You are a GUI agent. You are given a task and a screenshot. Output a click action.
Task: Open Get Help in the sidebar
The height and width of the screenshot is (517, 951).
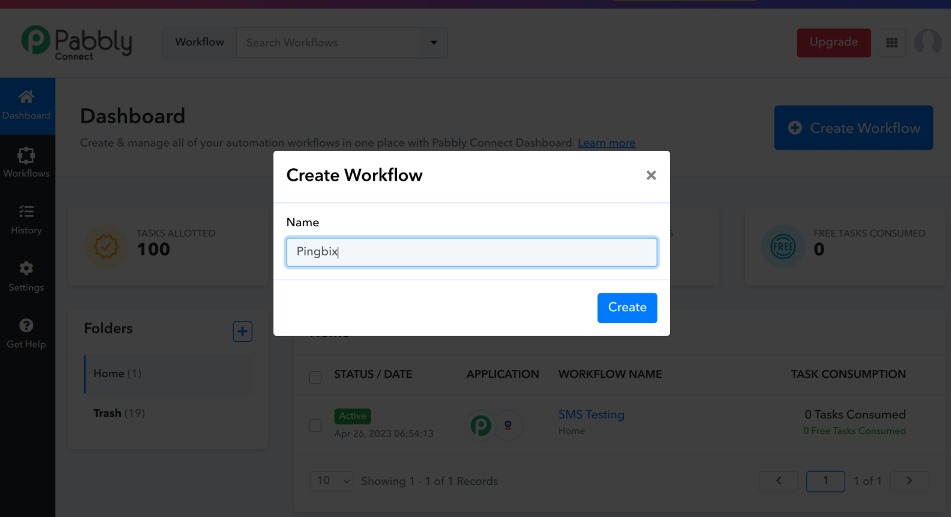26,334
